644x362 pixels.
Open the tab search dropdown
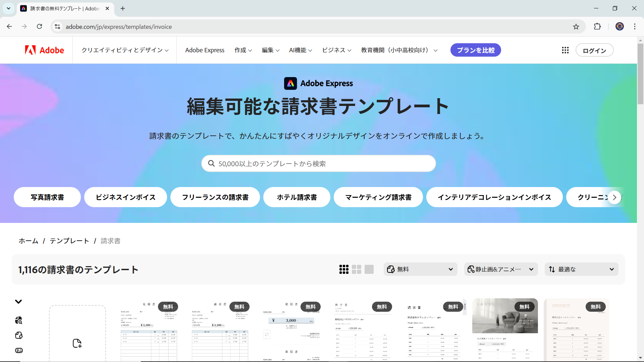8,8
